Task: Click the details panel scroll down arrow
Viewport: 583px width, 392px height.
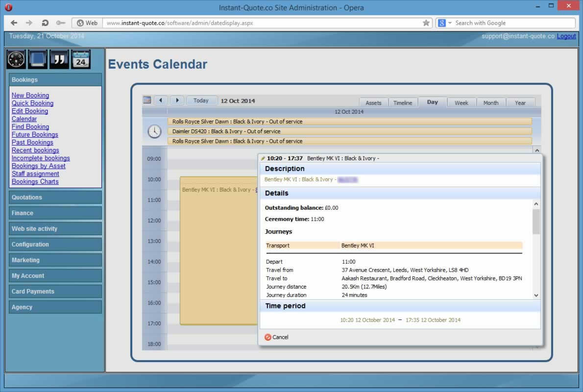Action: click(x=536, y=295)
